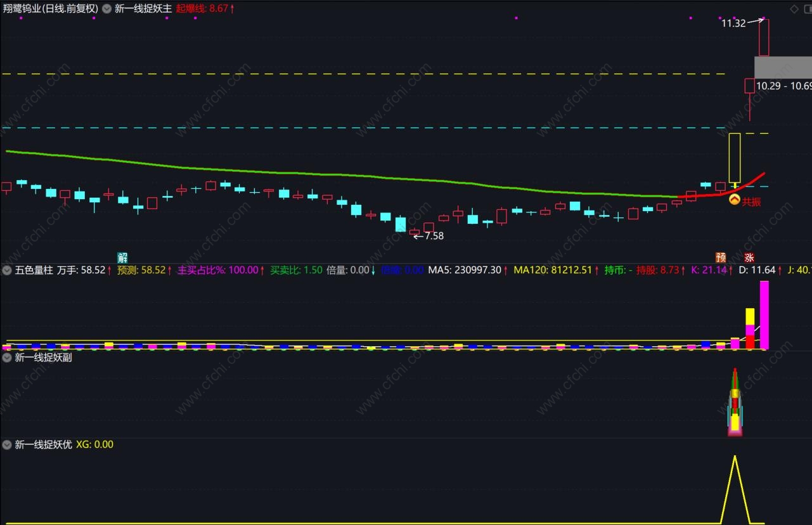Expand the 新一线捉妖副 indicator menu arrow
This screenshot has width=812, height=525.
(7, 358)
